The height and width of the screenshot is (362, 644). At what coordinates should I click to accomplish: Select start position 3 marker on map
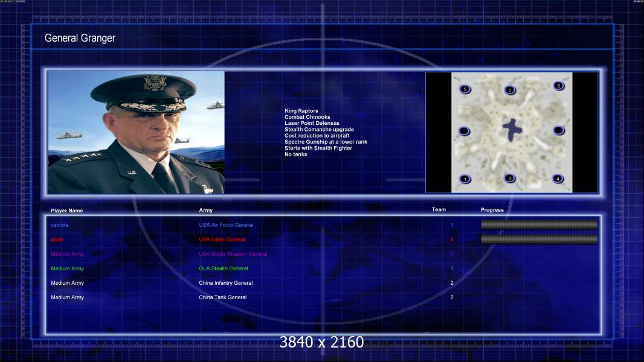[x=510, y=179]
